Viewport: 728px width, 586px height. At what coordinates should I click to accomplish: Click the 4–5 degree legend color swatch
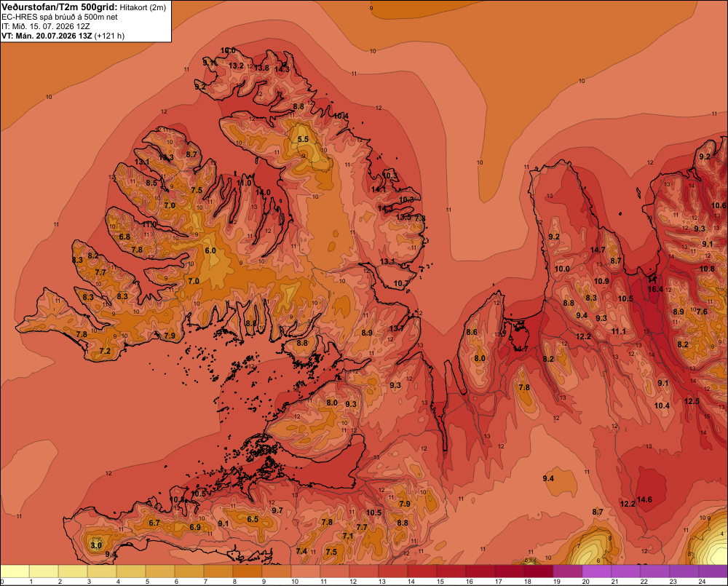(x=131, y=571)
